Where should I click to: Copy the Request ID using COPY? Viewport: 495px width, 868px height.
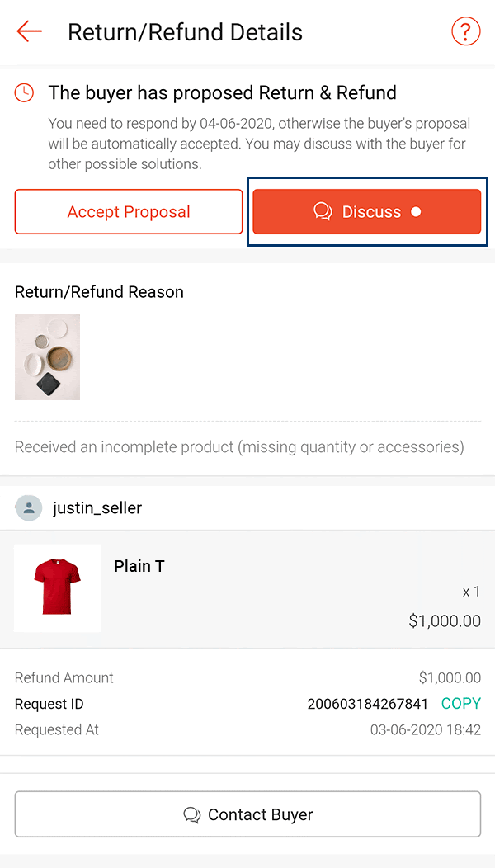[461, 704]
